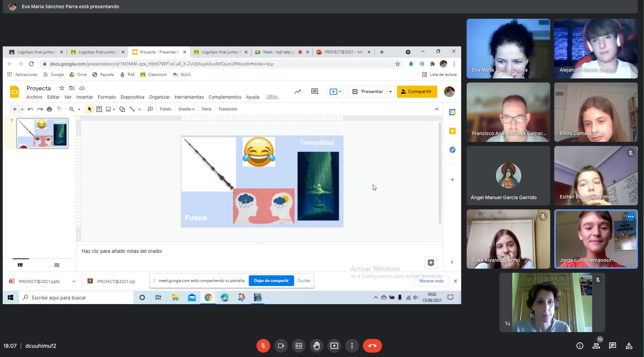The image size is (644, 357).
Task: Star the Proyecta presentation
Action: 62,88
